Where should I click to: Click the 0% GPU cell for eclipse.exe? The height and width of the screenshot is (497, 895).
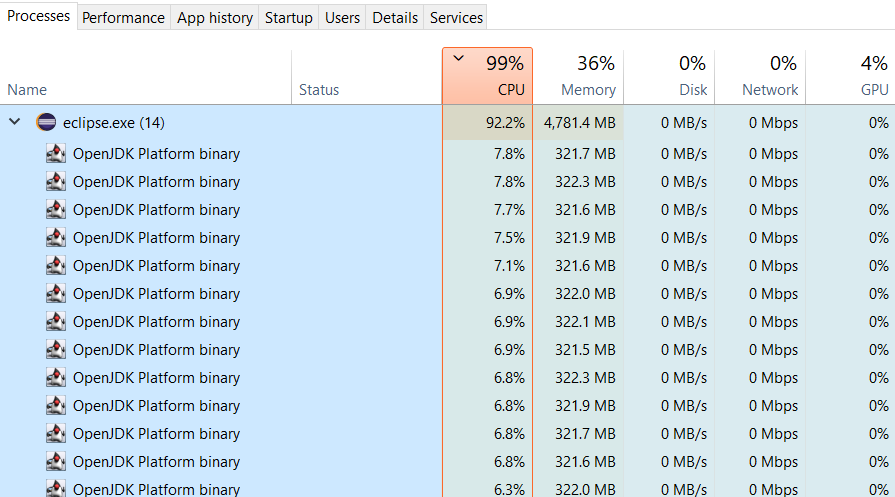coord(850,123)
